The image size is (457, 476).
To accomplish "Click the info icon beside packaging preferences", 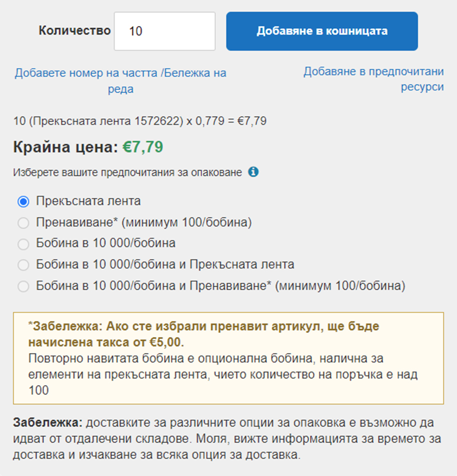I will click(x=253, y=172).
